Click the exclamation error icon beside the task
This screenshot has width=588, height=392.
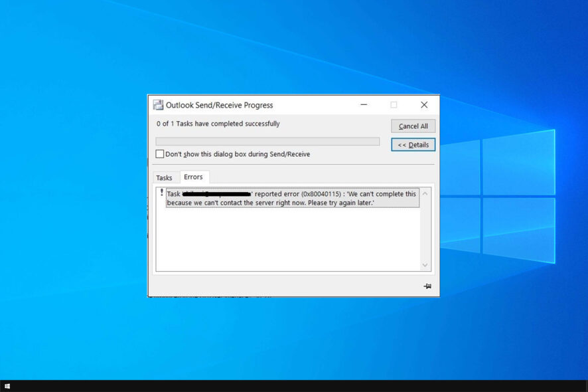click(x=162, y=192)
